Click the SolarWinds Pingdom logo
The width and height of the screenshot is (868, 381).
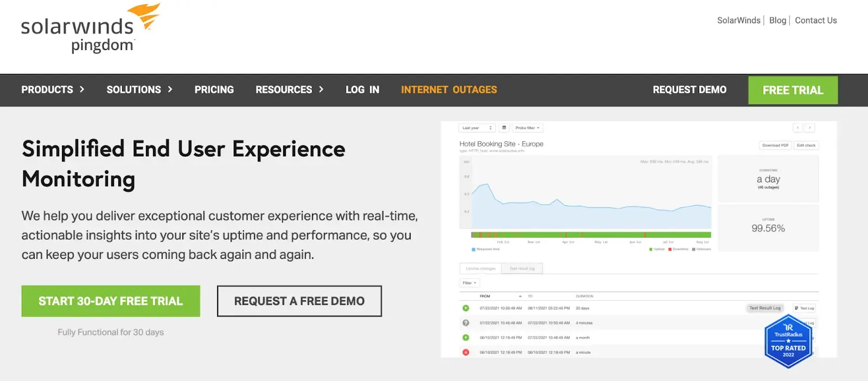coord(90,28)
